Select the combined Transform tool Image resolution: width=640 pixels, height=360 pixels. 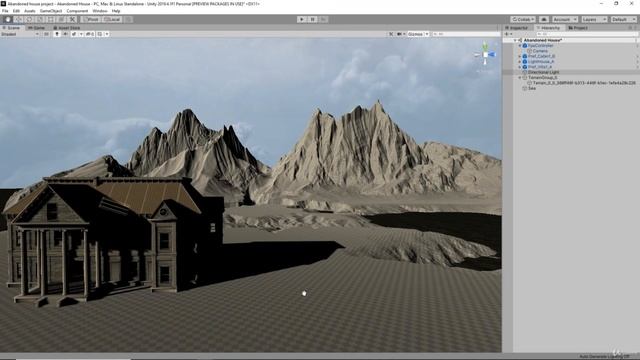(x=61, y=19)
